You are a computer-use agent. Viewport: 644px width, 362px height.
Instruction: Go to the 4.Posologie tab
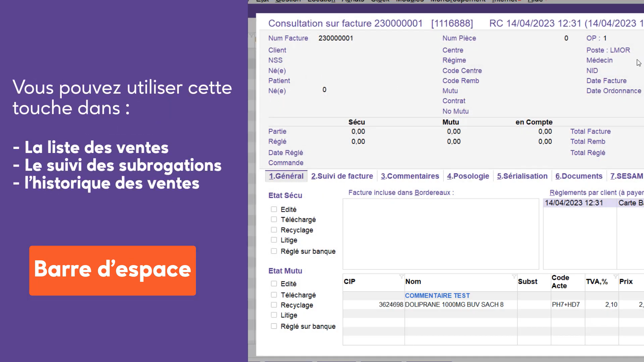(468, 176)
